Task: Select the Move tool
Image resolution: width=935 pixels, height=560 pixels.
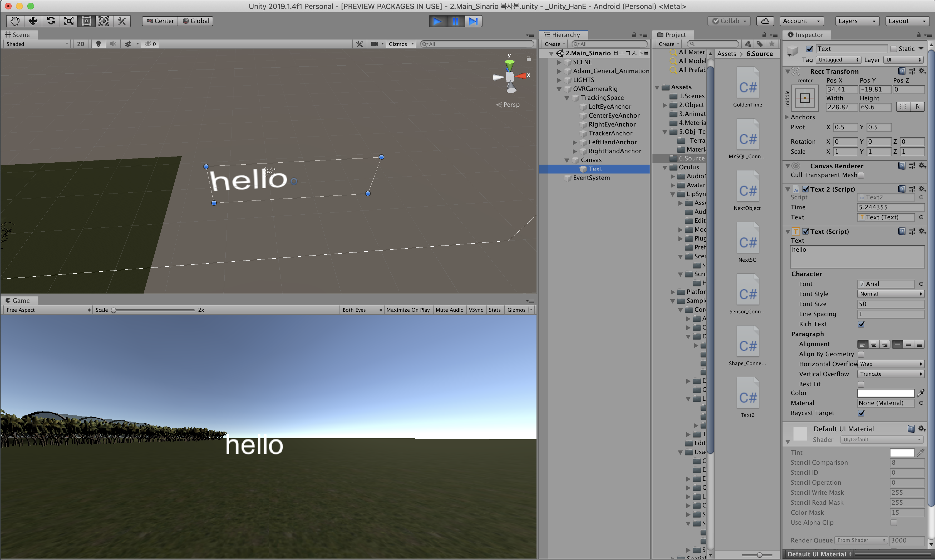Action: (33, 21)
